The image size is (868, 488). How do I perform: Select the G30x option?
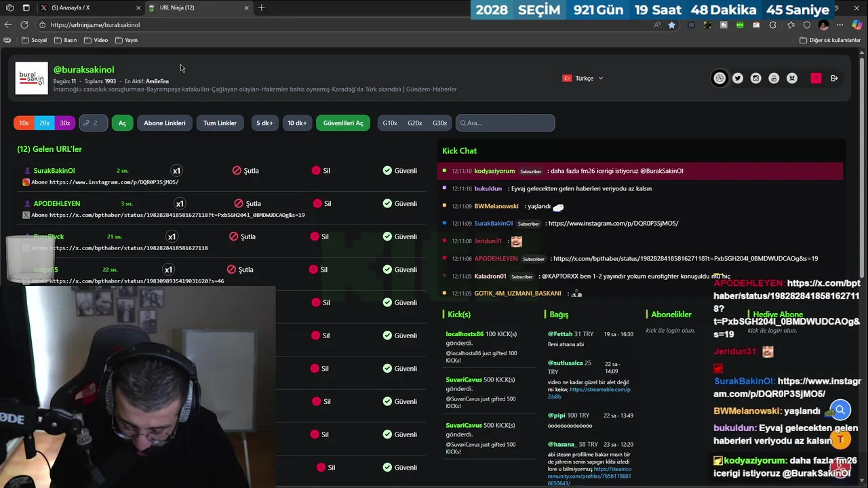point(439,123)
